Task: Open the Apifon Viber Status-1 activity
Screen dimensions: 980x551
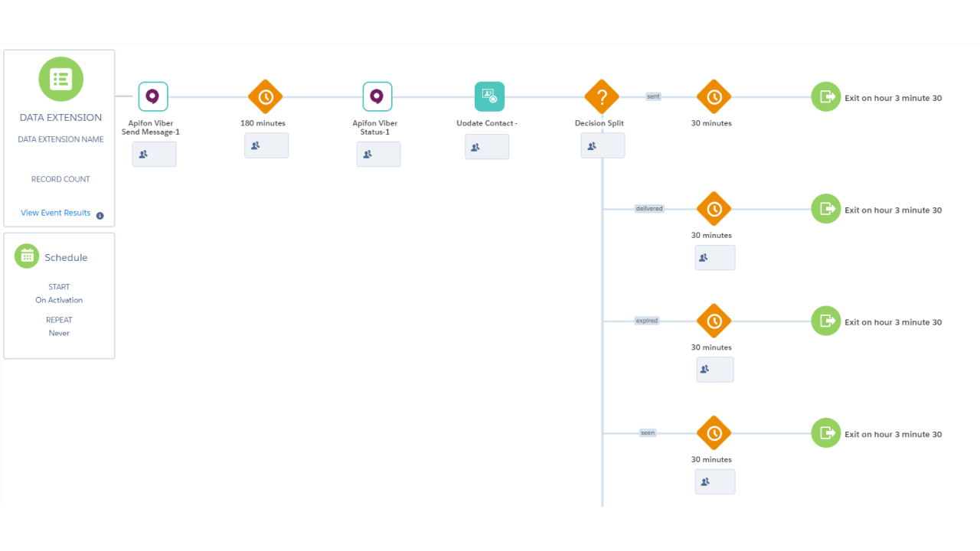Action: pyautogui.click(x=377, y=97)
